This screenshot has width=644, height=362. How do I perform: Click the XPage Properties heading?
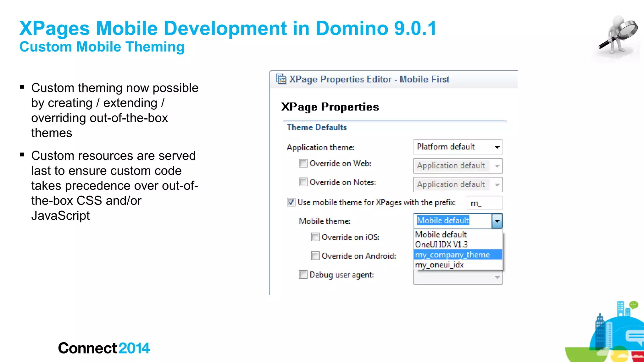[330, 107]
